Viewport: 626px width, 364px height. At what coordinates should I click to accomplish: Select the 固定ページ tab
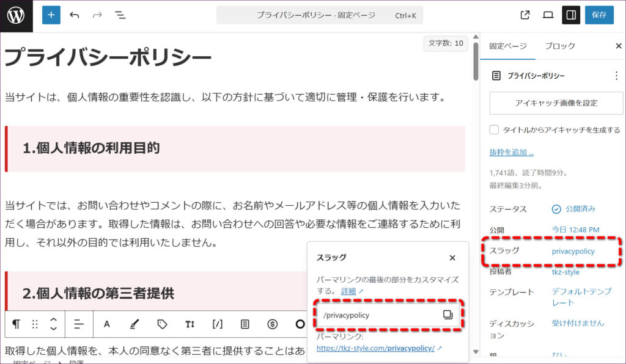(x=507, y=46)
